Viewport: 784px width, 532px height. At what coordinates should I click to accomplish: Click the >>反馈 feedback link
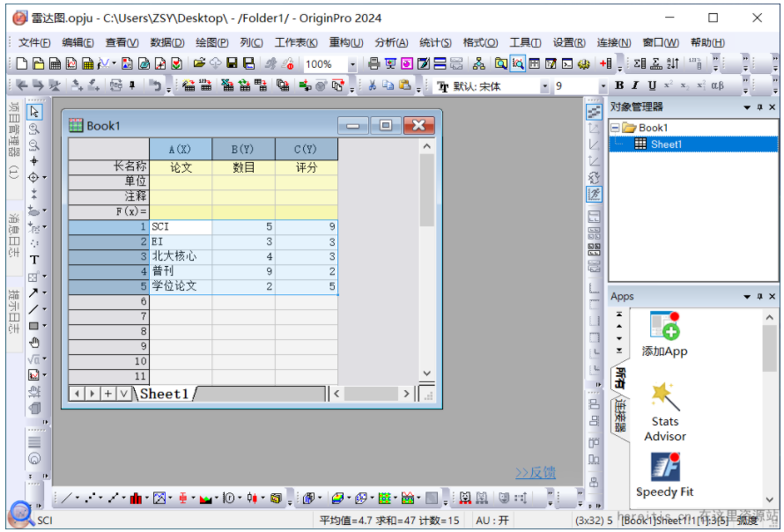coord(536,472)
